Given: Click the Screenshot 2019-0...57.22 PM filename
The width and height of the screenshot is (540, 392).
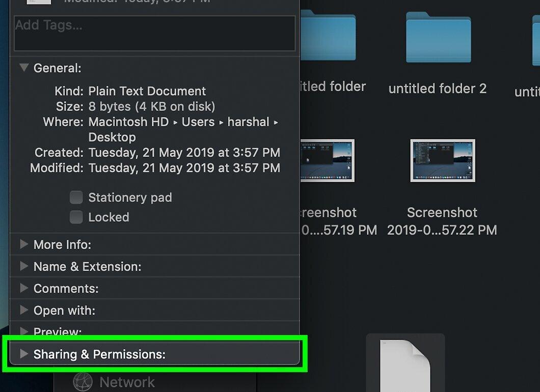Looking at the screenshot, I should coord(442,221).
